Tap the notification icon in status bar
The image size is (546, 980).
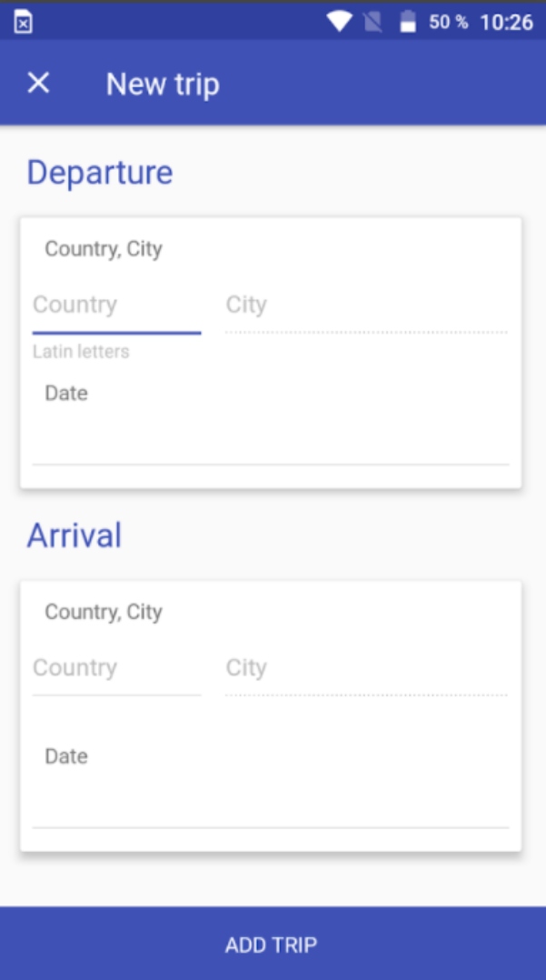tap(24, 24)
